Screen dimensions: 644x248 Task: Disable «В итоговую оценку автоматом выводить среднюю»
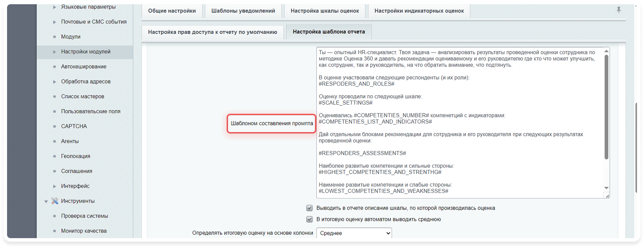pos(310,219)
